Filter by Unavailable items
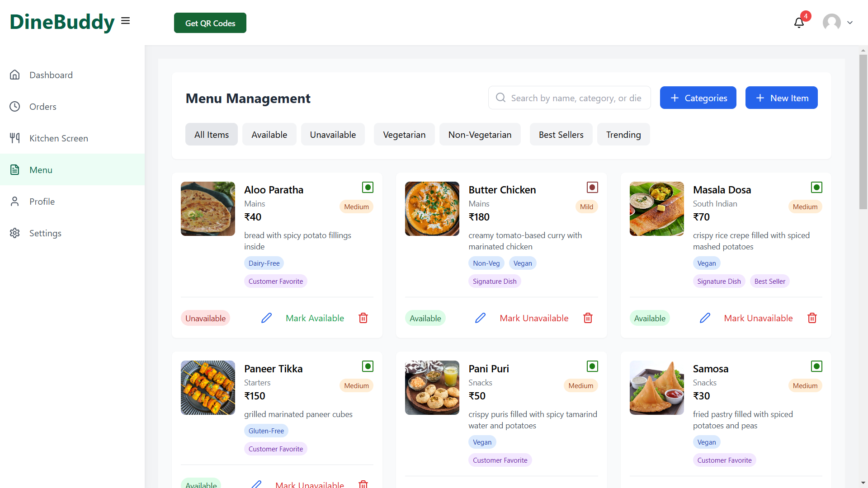 pyautogui.click(x=333, y=134)
